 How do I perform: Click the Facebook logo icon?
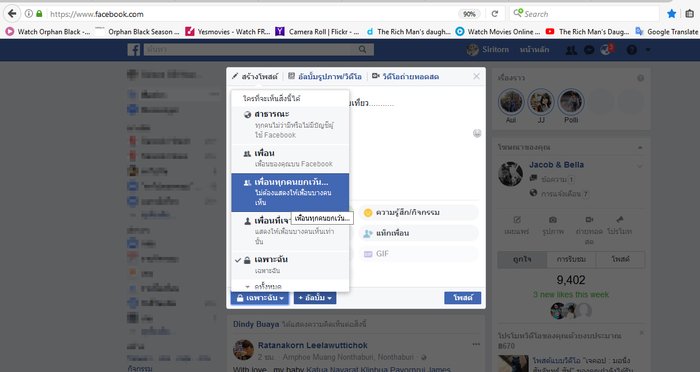pyautogui.click(x=133, y=50)
